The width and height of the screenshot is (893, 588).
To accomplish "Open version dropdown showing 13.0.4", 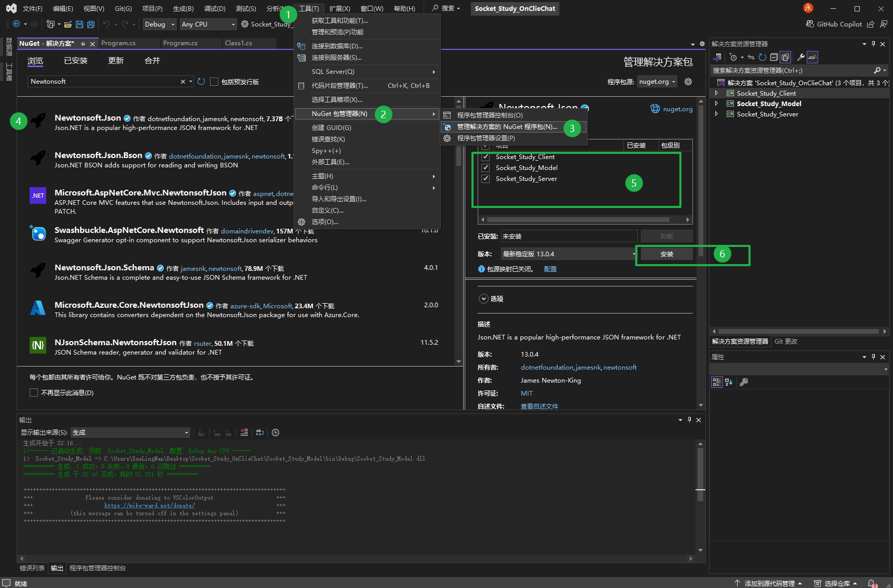I will coord(569,254).
